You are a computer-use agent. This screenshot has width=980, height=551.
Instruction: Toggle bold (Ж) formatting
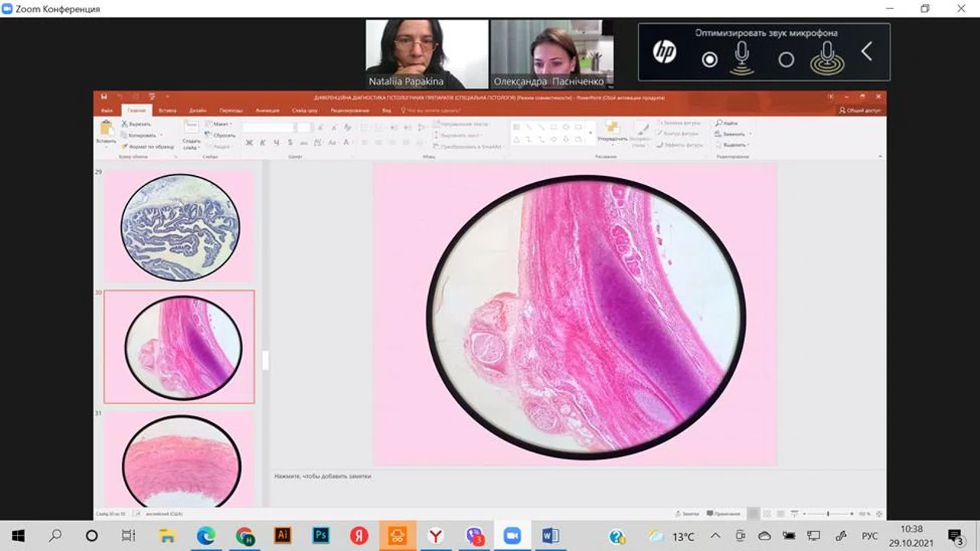click(249, 142)
